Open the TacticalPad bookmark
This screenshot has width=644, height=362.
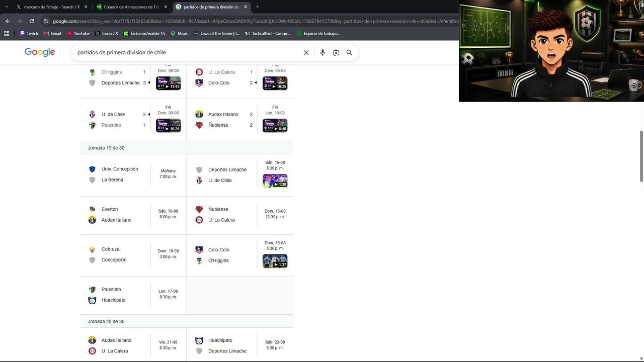[268, 34]
